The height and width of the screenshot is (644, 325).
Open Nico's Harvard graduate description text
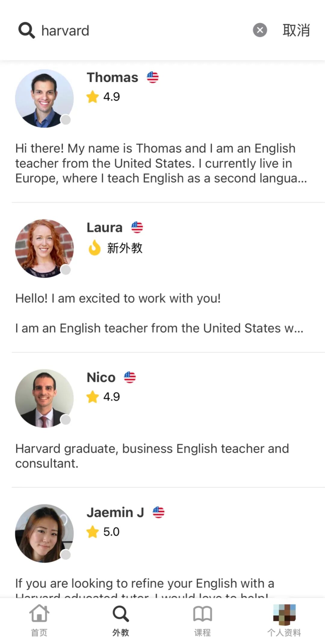point(152,456)
